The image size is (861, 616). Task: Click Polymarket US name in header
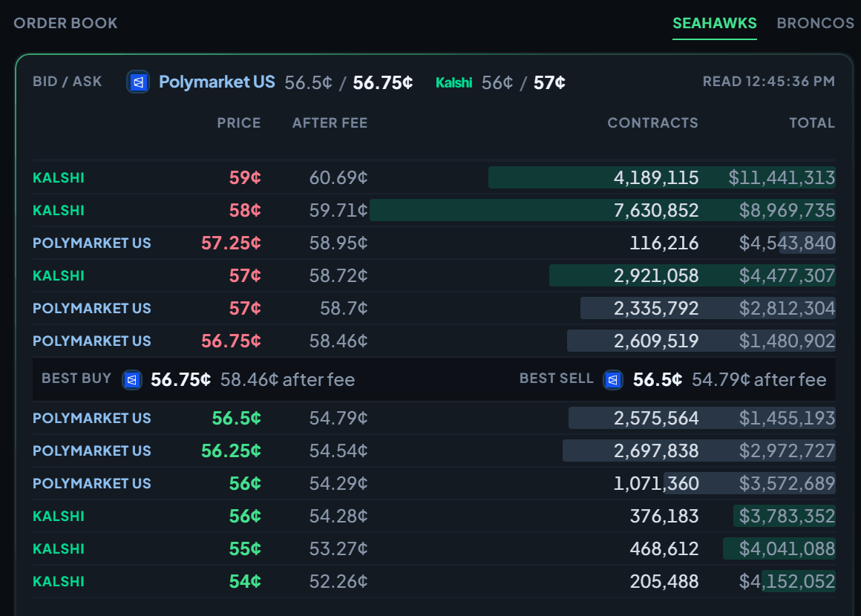[x=217, y=82]
